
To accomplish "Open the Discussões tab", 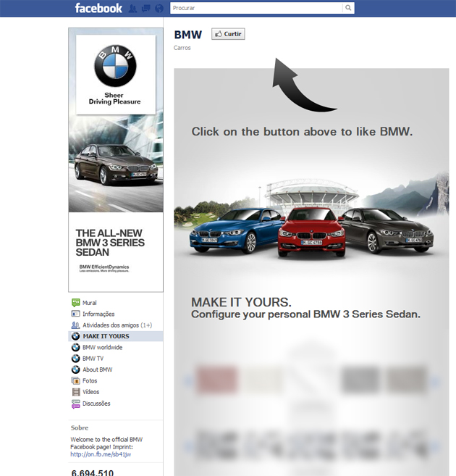I will point(96,404).
